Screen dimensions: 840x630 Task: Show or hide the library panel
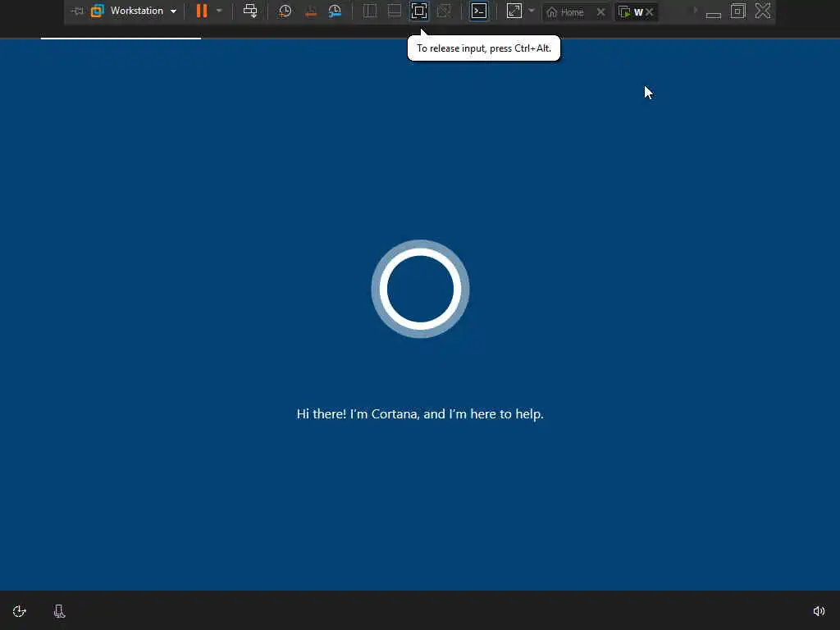coord(370,11)
